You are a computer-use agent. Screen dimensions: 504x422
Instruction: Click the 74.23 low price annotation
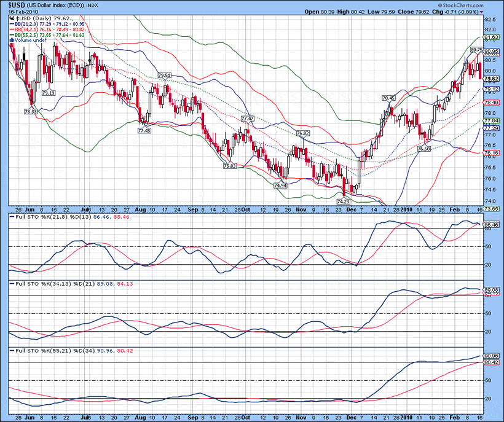[x=343, y=201]
